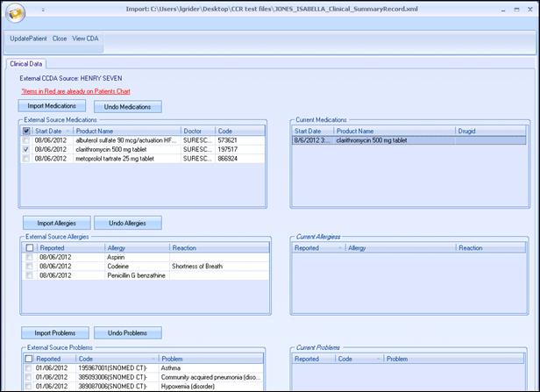Image resolution: width=540 pixels, height=392 pixels.
Task: Open the Allergy column filter in External Source Allergies
Action: click(165, 248)
